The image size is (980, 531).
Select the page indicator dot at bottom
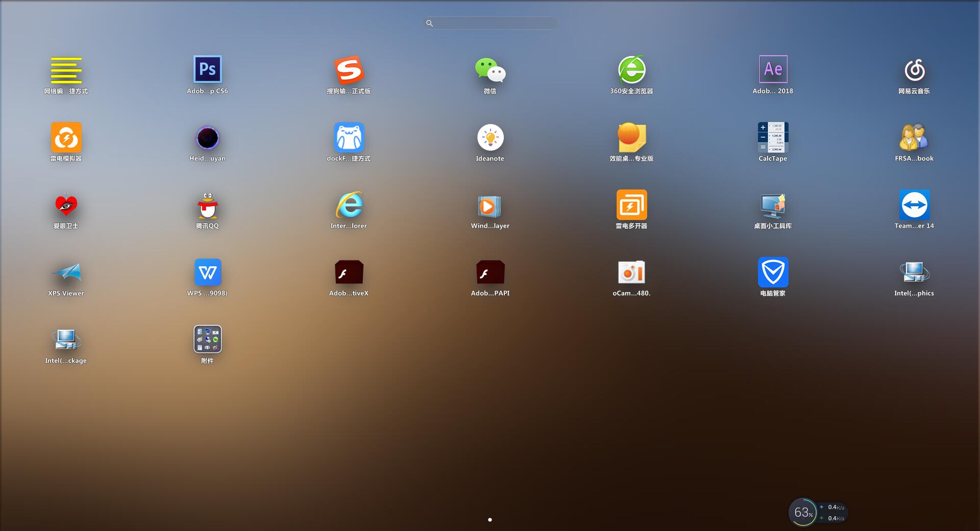(x=490, y=520)
